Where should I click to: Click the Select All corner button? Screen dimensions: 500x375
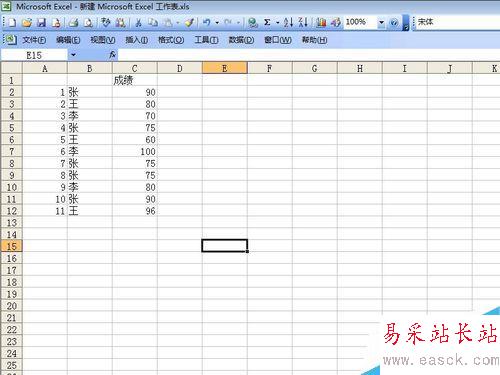pos(11,68)
